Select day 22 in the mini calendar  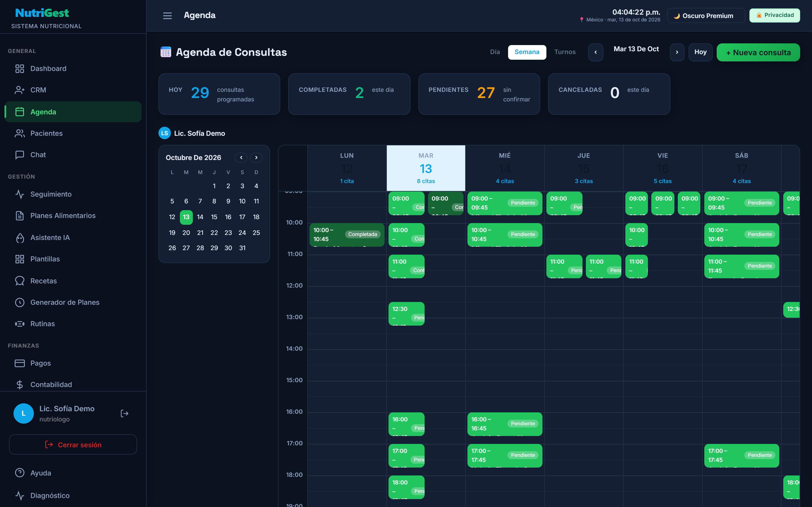tap(214, 233)
